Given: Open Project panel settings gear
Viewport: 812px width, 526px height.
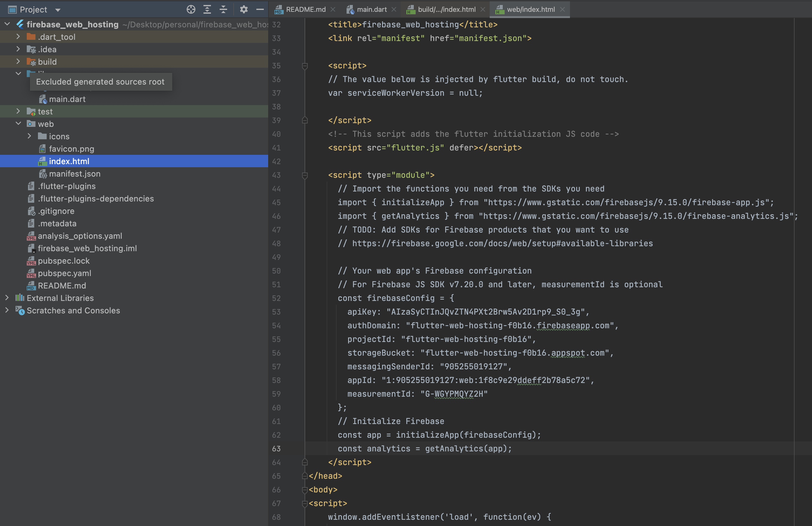Looking at the screenshot, I should [244, 10].
